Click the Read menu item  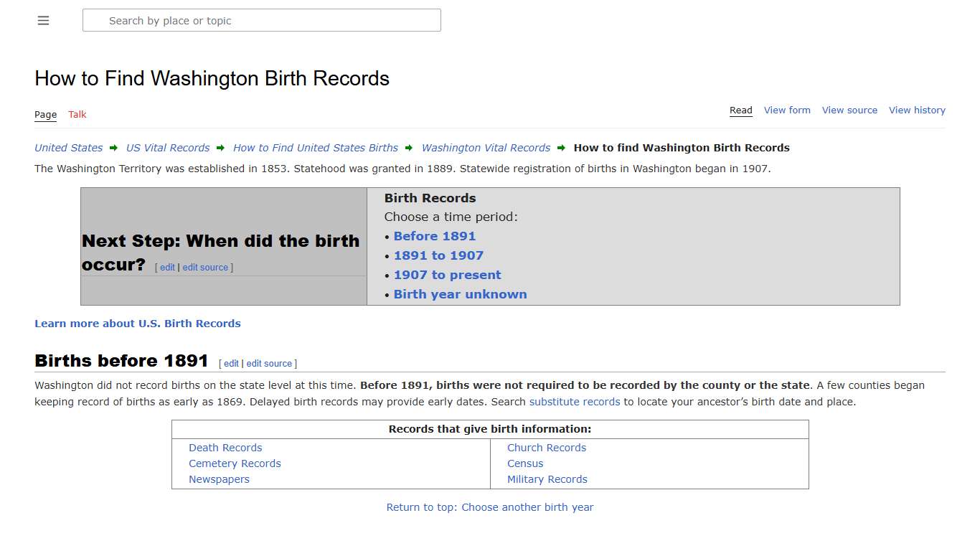740,110
